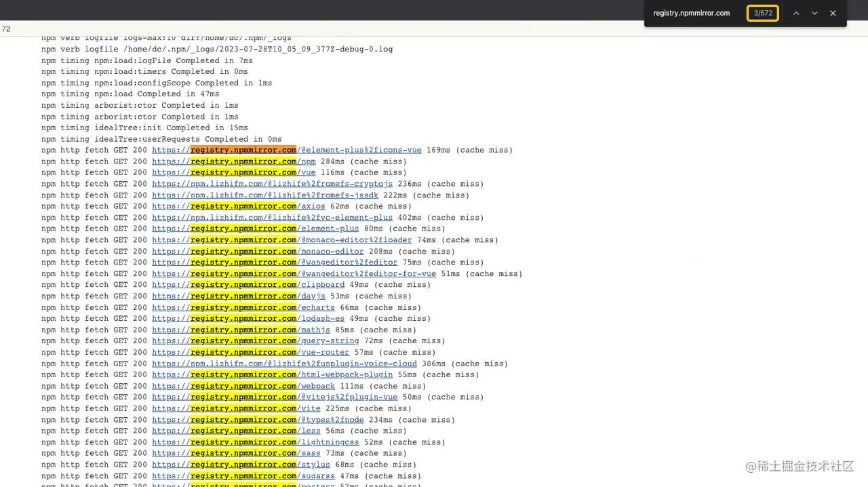868x487 pixels.
Task: Open the registry.npmmirror.com/vue link
Action: coord(234,172)
